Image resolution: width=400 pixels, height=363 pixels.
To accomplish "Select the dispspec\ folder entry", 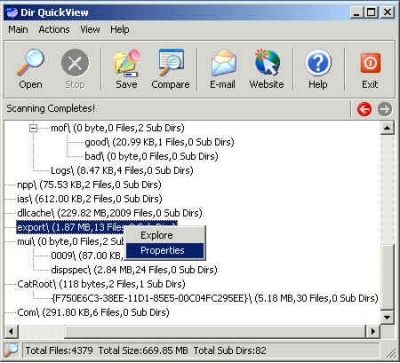I will click(x=134, y=270).
